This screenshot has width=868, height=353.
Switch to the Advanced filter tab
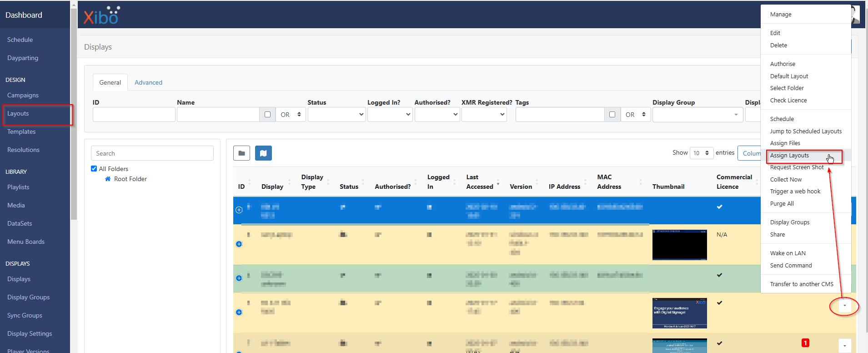(x=148, y=82)
